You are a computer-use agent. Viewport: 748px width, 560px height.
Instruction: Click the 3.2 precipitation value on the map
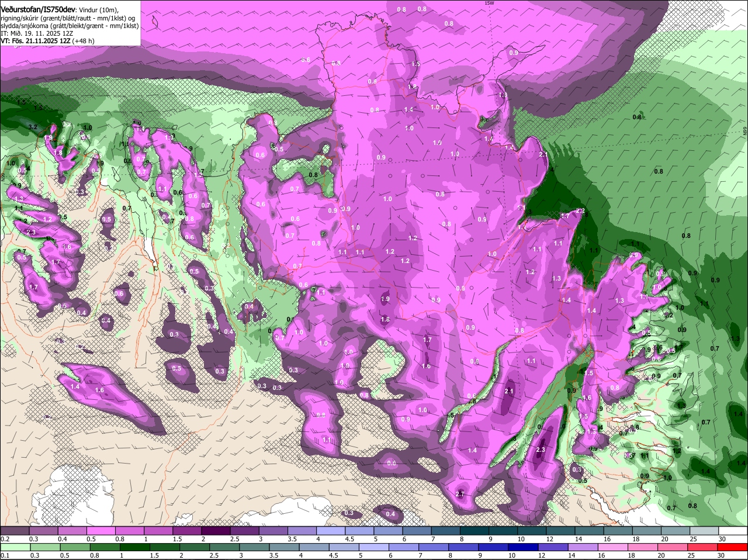[33, 127]
